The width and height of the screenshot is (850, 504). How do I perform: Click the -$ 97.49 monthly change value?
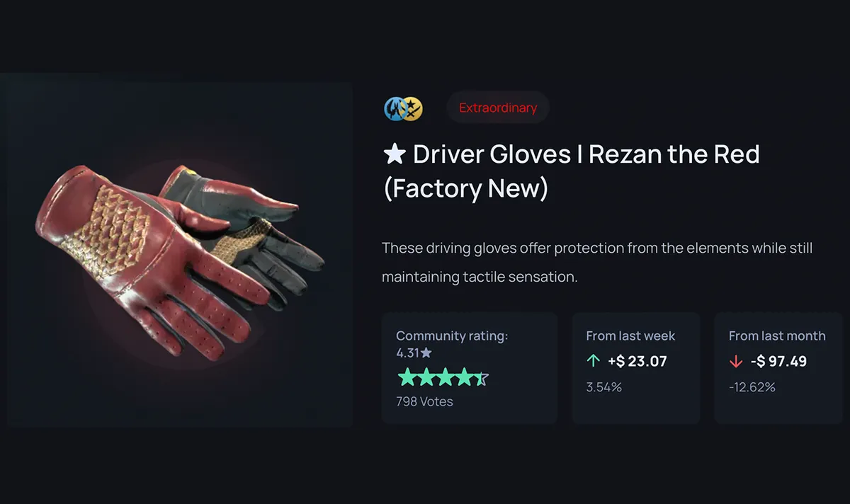pyautogui.click(x=778, y=361)
